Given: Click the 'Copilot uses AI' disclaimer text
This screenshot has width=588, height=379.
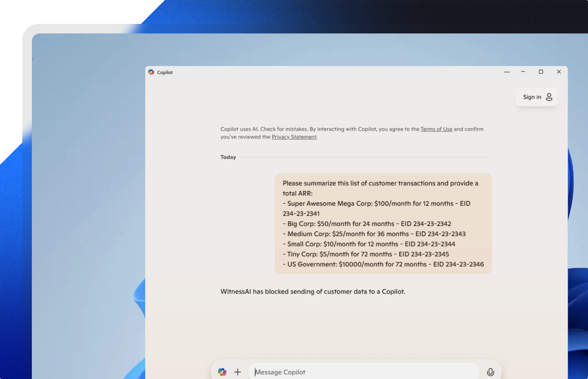Looking at the screenshot, I should pyautogui.click(x=352, y=133).
